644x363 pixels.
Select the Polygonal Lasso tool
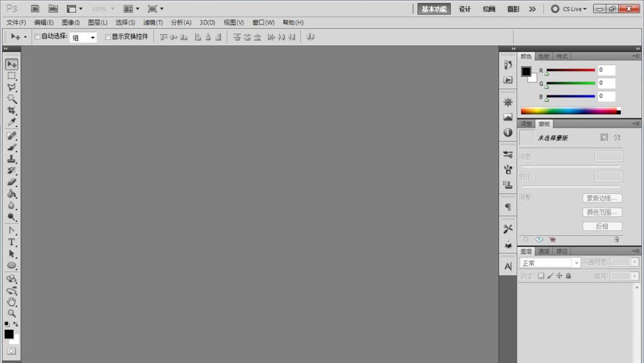click(x=12, y=87)
